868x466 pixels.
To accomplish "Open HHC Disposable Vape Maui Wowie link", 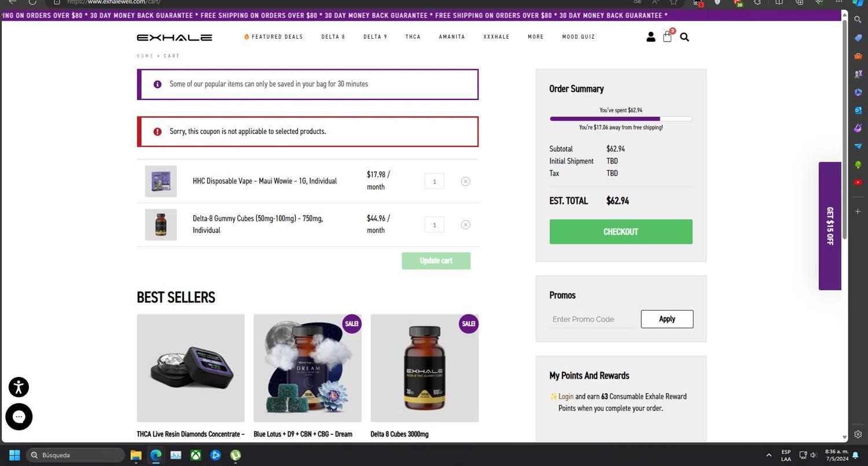I will 264,181.
